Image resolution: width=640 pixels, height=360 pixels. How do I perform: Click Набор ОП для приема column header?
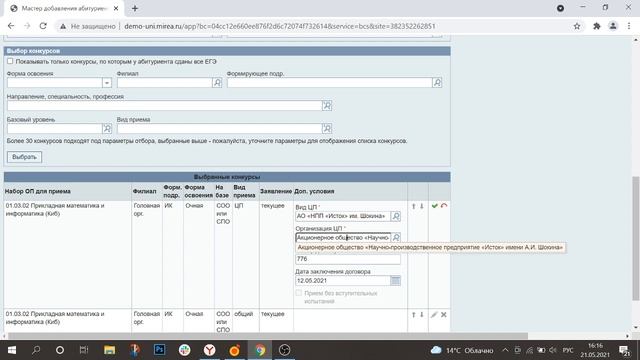pos(38,191)
